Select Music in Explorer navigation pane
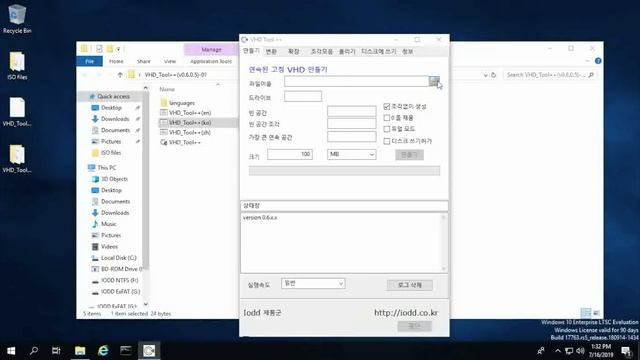Image resolution: width=640 pixels, height=360 pixels. pos(108,224)
